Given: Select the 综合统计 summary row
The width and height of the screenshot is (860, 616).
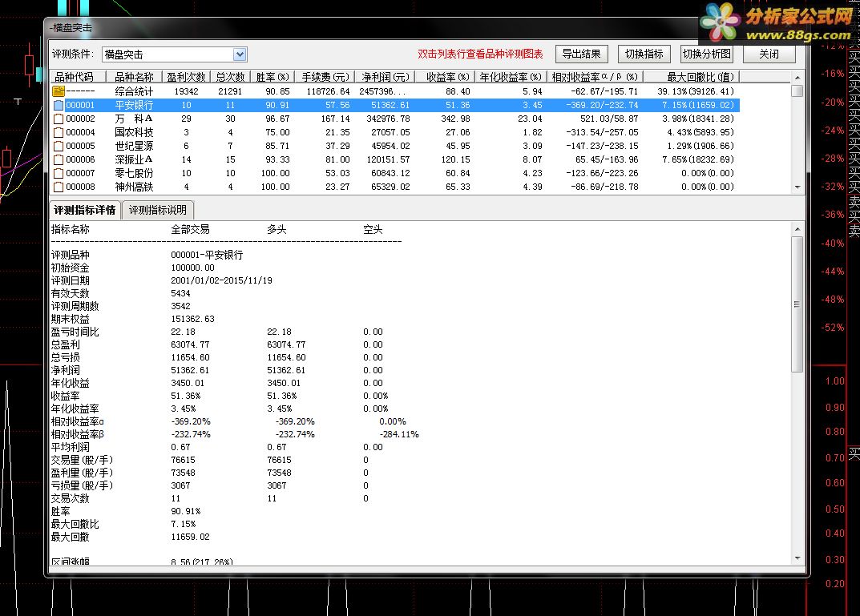Looking at the screenshot, I should [x=395, y=91].
